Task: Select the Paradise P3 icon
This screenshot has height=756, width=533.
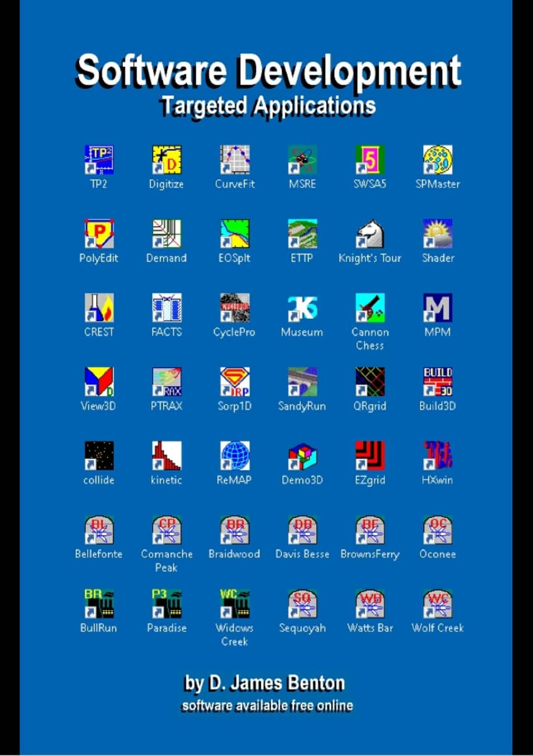Action: (x=167, y=604)
